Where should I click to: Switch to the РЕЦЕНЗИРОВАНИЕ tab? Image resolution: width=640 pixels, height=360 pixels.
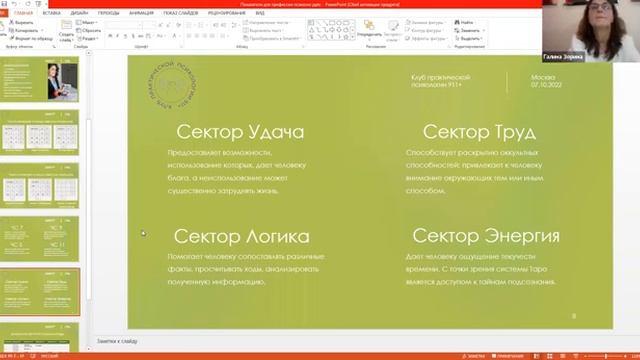click(x=227, y=13)
